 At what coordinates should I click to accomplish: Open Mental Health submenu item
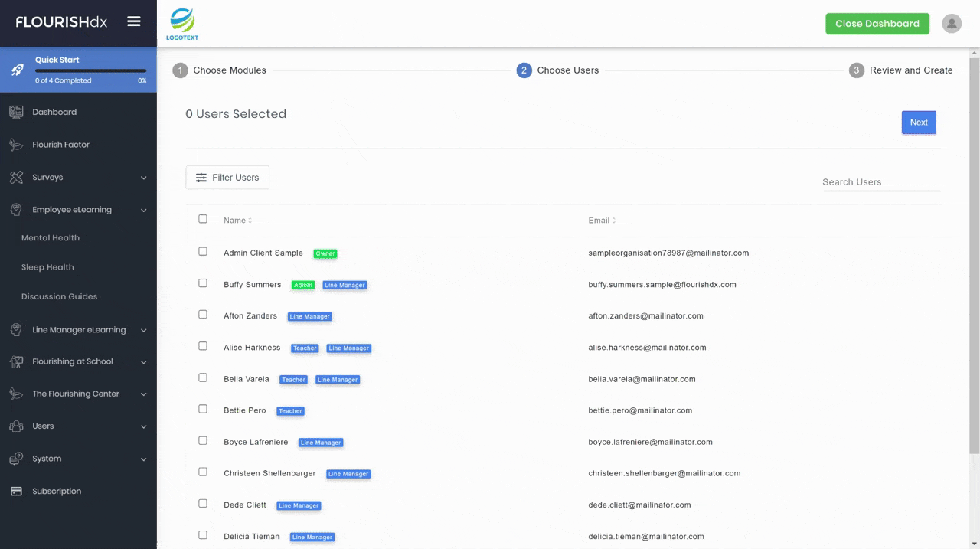coord(51,237)
